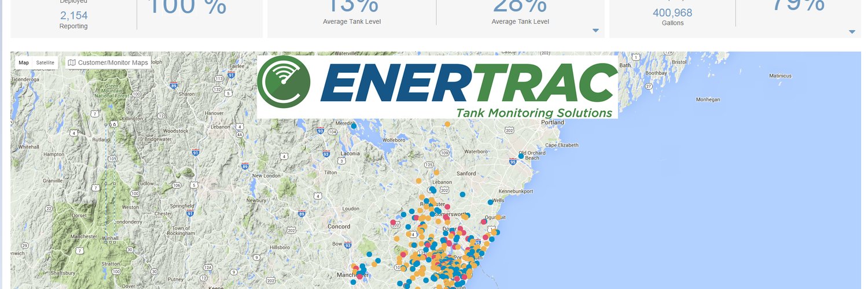Click the Portland city label

click(552, 123)
